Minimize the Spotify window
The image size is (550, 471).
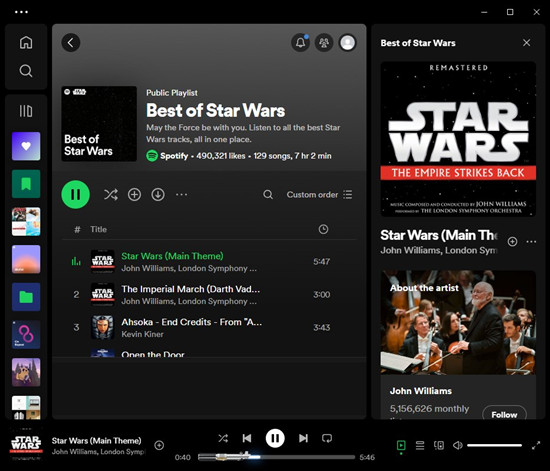[484, 12]
